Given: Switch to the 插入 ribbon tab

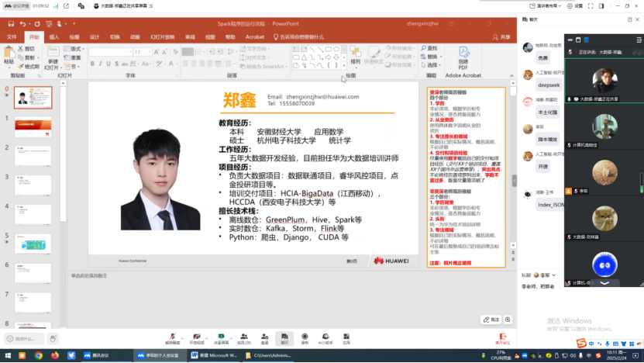Looking at the screenshot, I should (53, 36).
